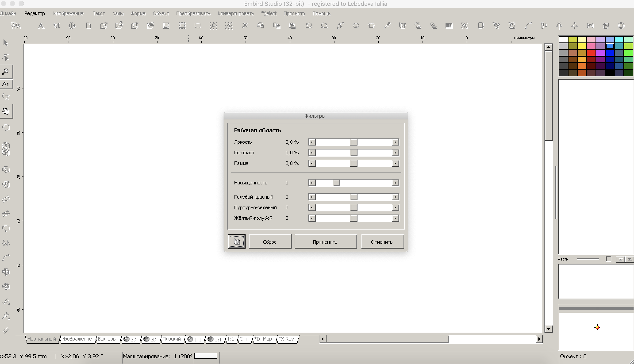634x364 pixels.
Task: Click right arrow of Яркость slider
Action: pos(395,142)
